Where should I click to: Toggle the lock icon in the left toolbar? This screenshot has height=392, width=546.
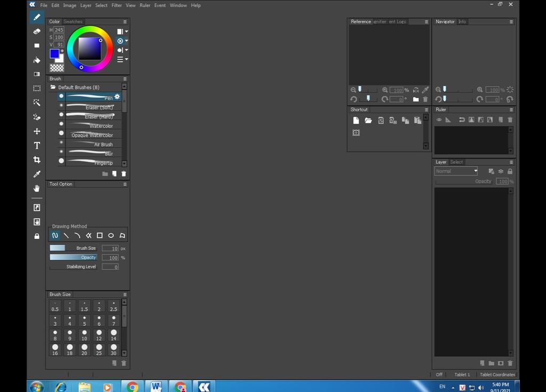(x=37, y=236)
